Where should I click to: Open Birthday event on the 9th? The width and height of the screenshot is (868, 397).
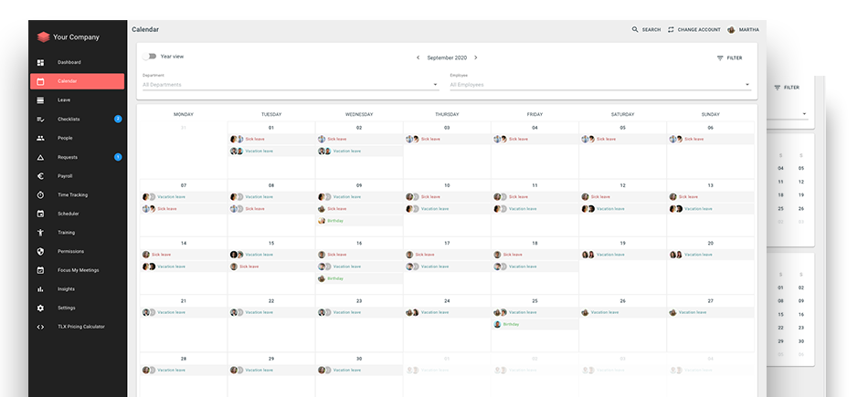(x=359, y=221)
